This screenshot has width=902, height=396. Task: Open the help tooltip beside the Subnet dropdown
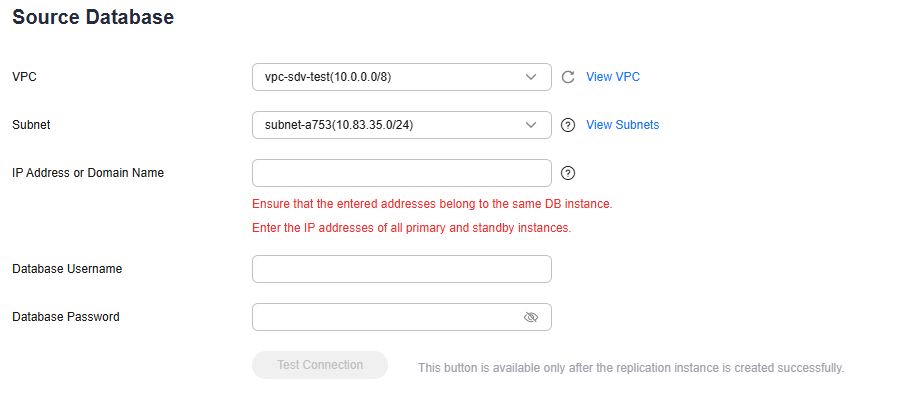coord(568,125)
